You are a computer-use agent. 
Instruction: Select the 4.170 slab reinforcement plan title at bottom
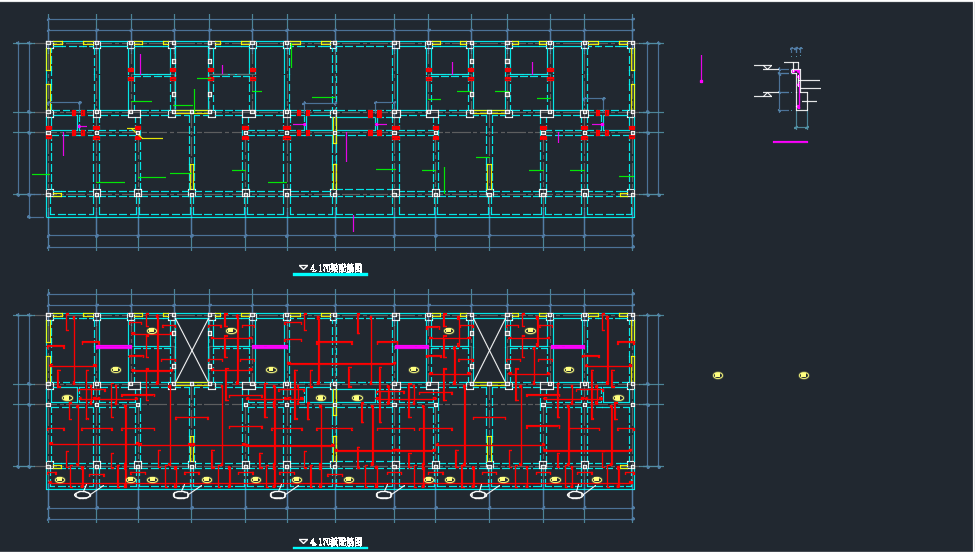[336, 542]
